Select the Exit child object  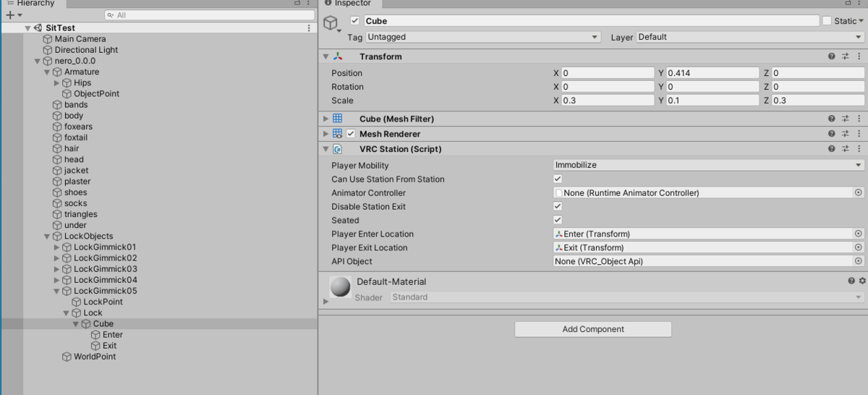pos(109,346)
